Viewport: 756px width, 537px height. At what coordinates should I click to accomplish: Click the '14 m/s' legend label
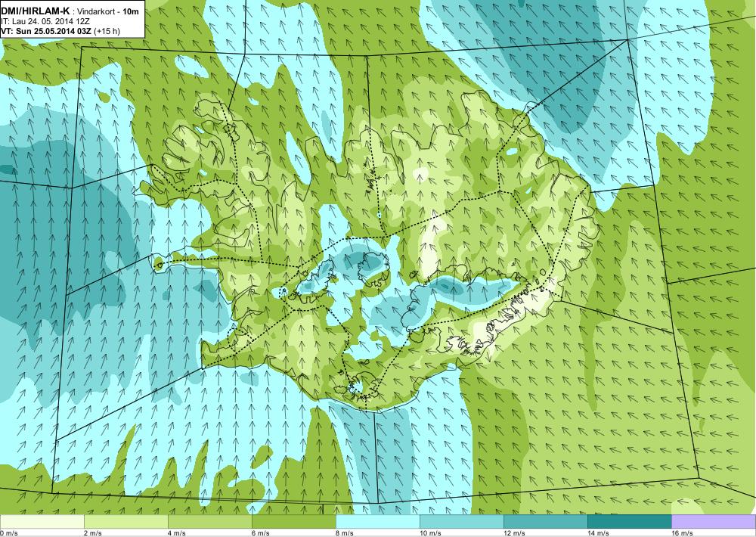(598, 532)
